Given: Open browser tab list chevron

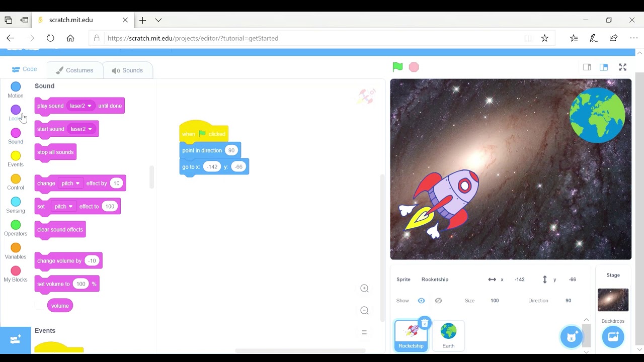Looking at the screenshot, I should [158, 20].
